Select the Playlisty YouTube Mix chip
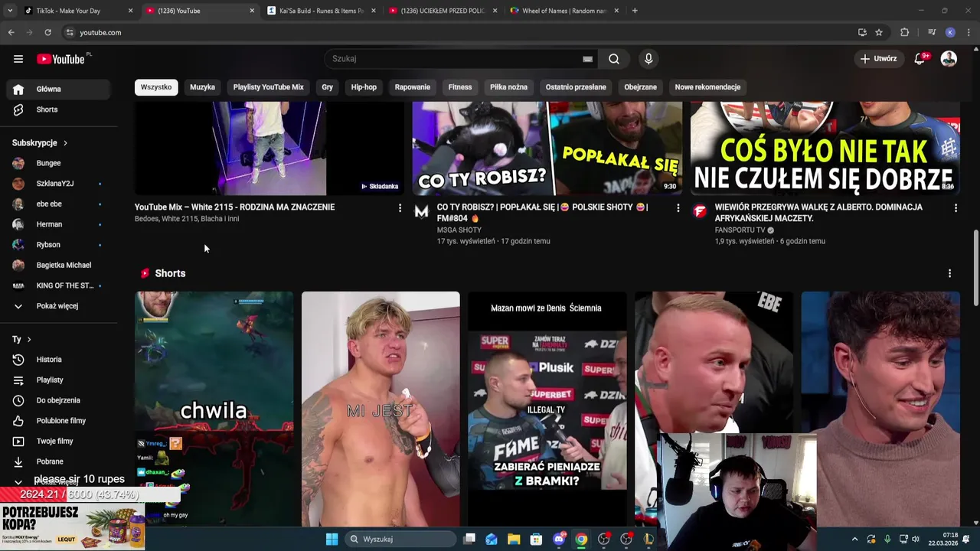The width and height of the screenshot is (980, 551). pyautogui.click(x=268, y=87)
